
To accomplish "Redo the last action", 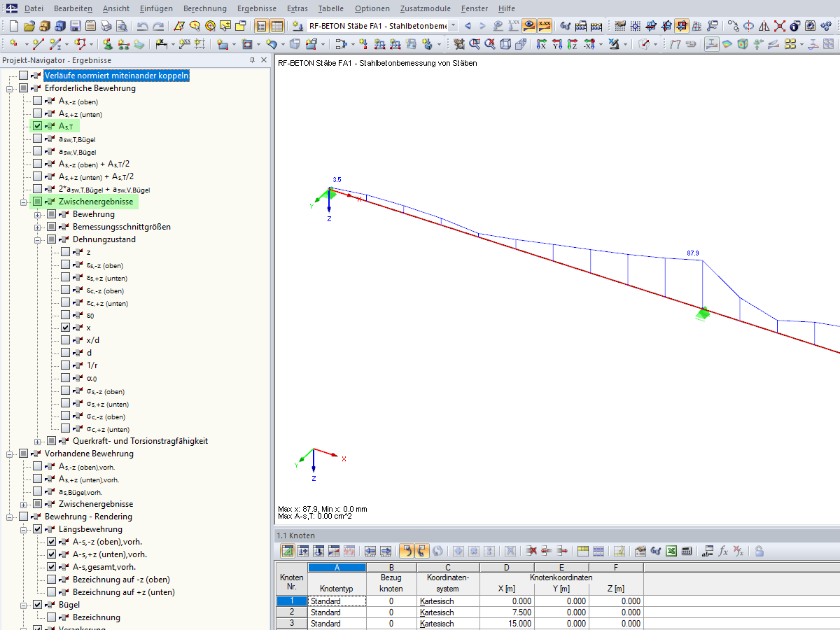I will 158,26.
